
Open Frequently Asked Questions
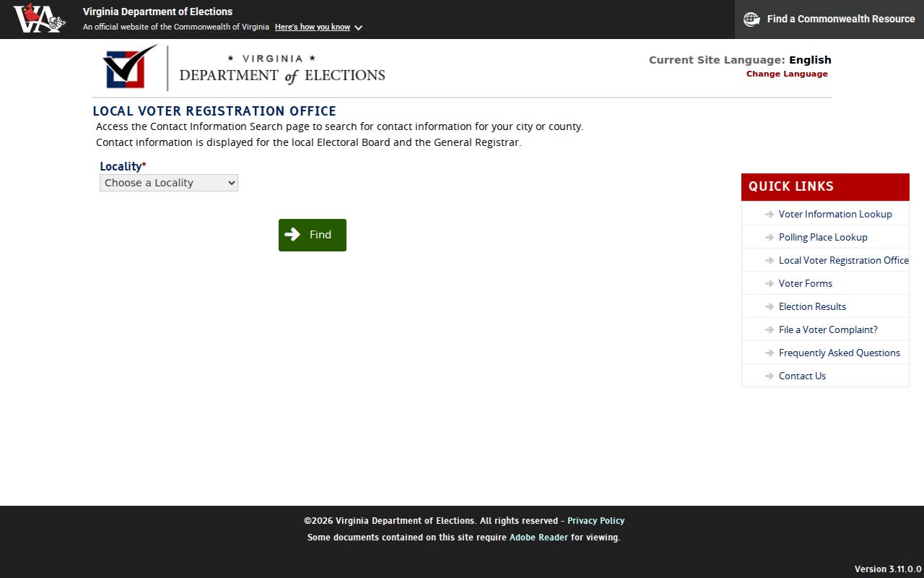point(840,353)
